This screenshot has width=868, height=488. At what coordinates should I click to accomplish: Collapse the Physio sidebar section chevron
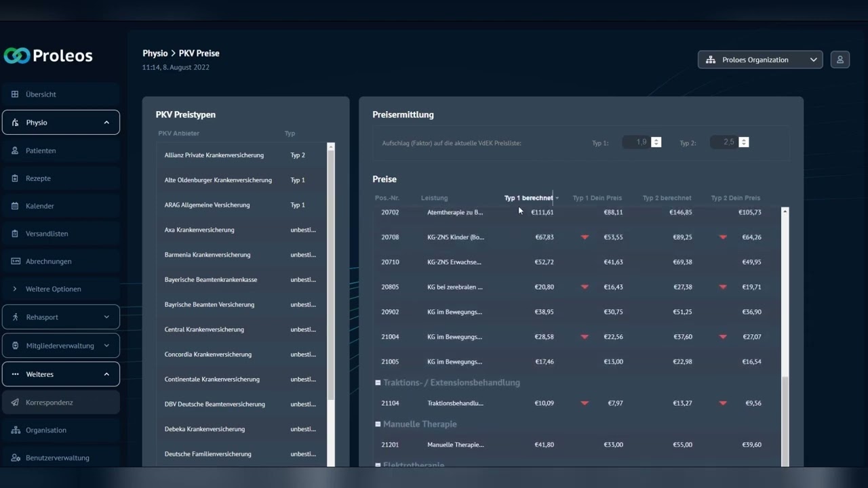click(x=106, y=123)
